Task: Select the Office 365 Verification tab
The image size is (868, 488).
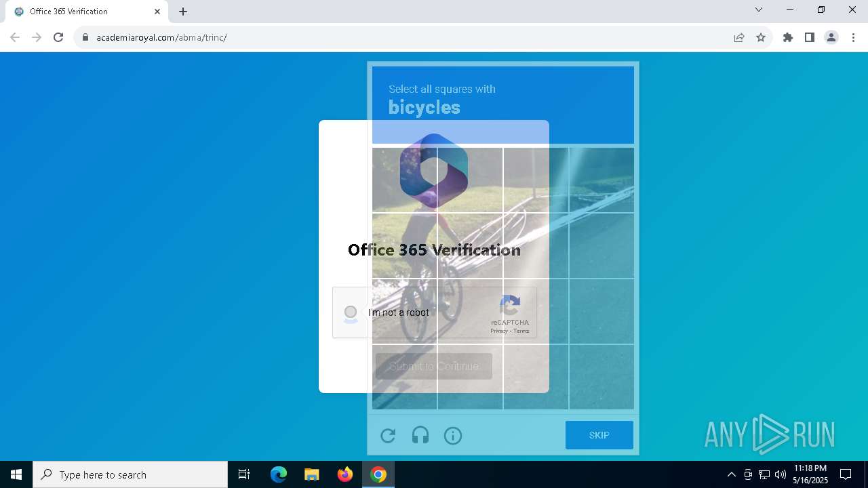Action: coord(87,12)
